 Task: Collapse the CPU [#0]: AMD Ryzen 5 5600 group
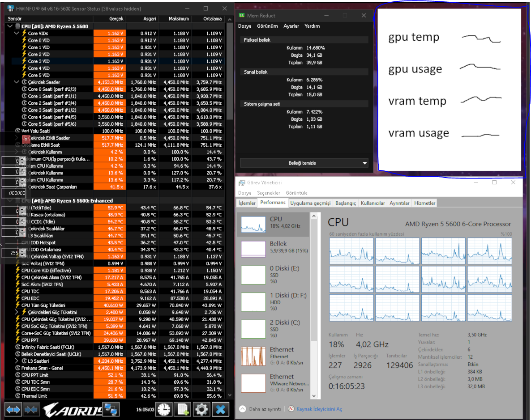(10, 26)
